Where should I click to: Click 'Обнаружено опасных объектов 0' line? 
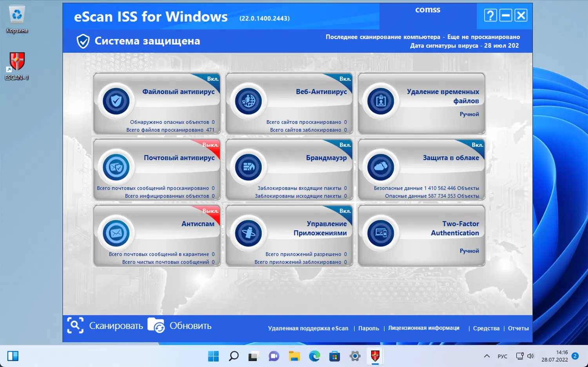(x=172, y=122)
